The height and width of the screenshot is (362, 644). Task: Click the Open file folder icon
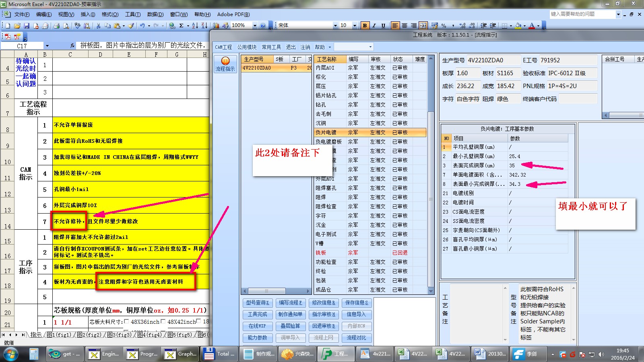[17, 25]
